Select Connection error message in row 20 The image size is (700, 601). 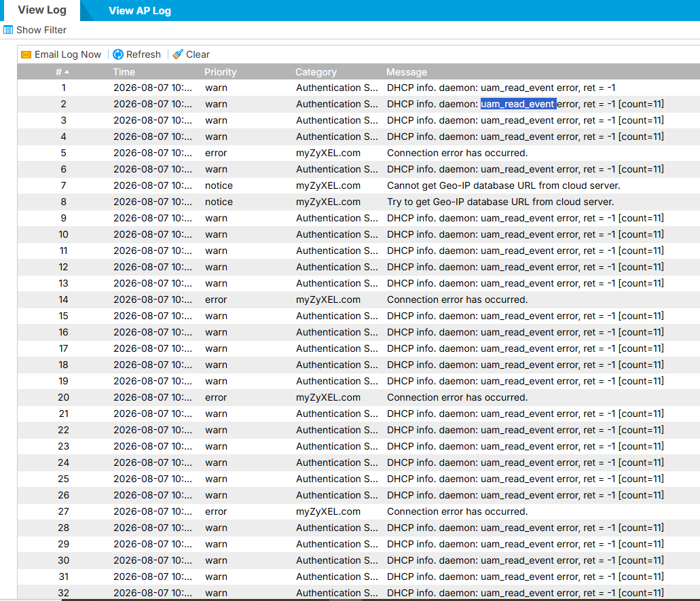pos(457,397)
